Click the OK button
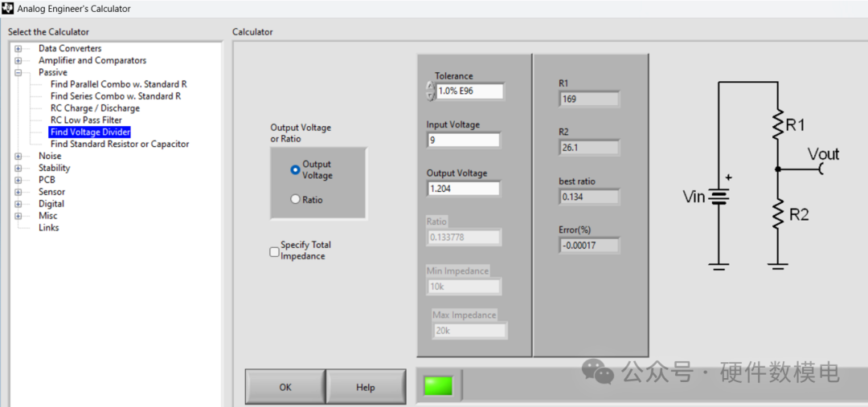This screenshot has width=868, height=407. click(x=285, y=387)
